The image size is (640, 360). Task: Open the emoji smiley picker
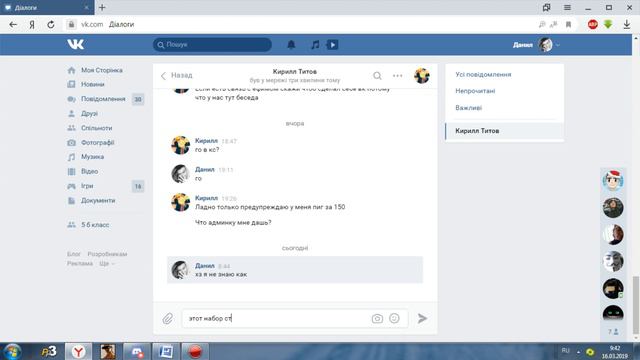pyautogui.click(x=394, y=318)
